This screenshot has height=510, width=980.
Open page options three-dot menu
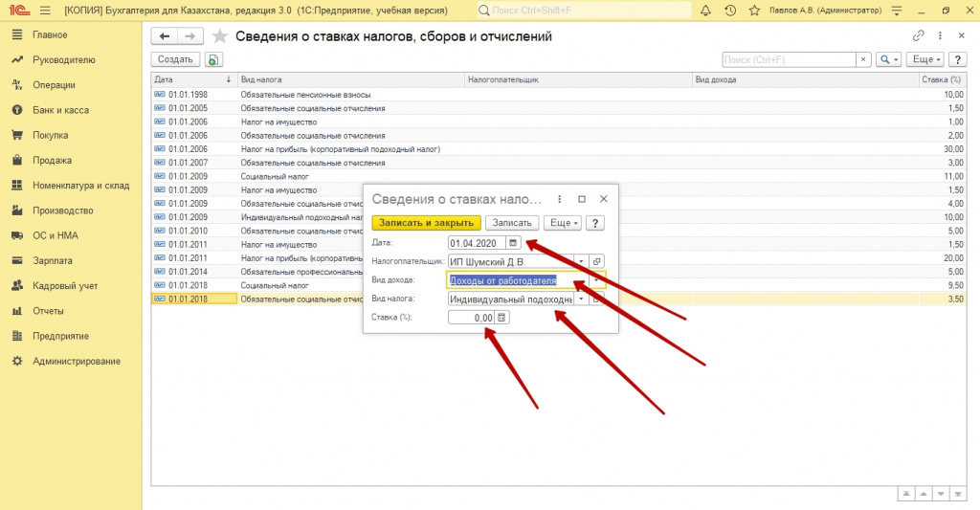tap(940, 35)
